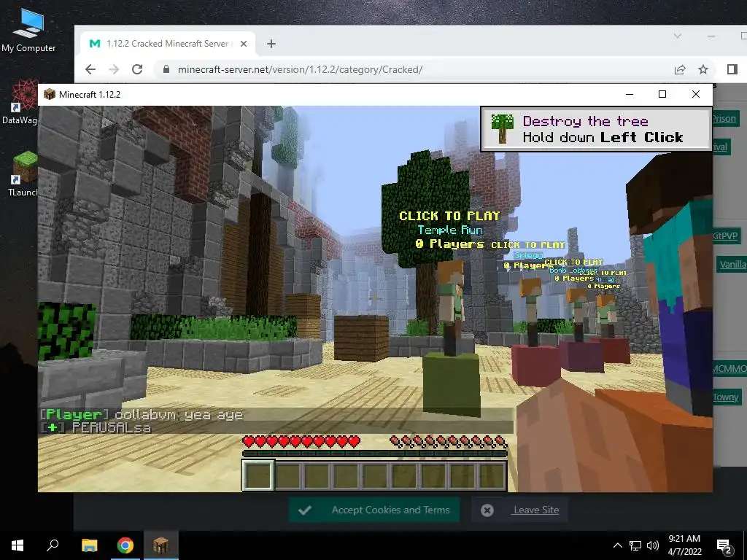The image size is (747, 560).
Task: Click the Destroy the tree tutorial toast
Action: pos(596,129)
